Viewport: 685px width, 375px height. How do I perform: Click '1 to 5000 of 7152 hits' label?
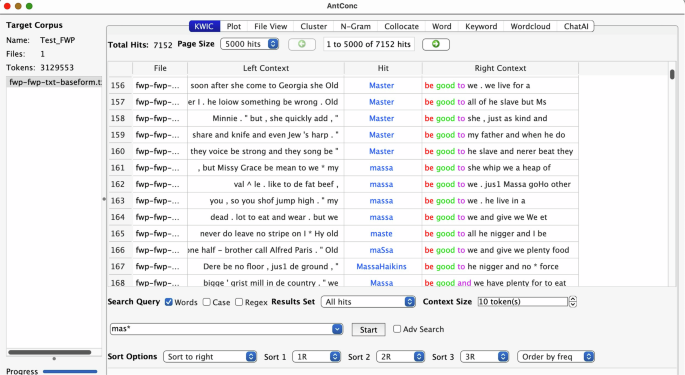369,44
